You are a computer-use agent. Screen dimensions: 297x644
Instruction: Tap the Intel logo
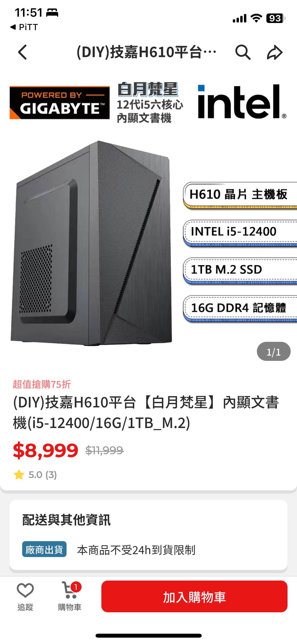242,102
